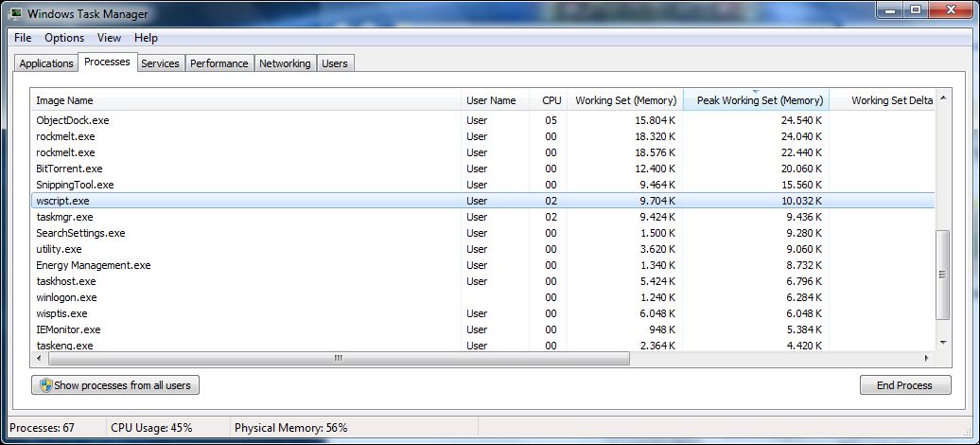
Task: Select the taskeng.exe process
Action: tap(482, 345)
